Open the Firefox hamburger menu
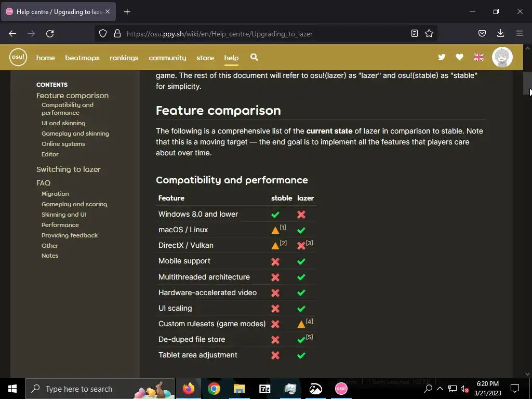The width and height of the screenshot is (532, 399). tap(520, 33)
